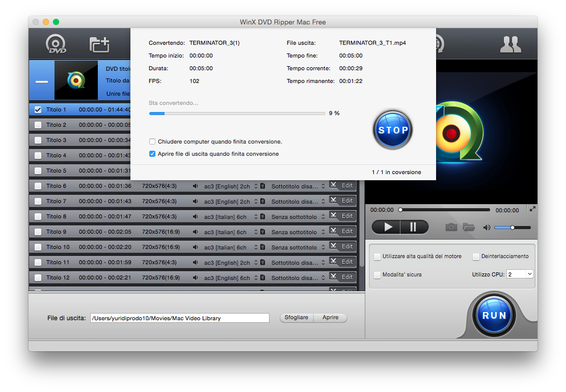Click the DVD disc load icon
Screen dimensions: 566x392
pos(56,44)
